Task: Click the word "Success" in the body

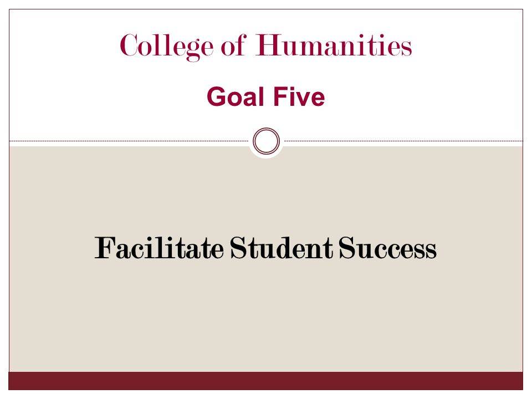Action: click(x=387, y=248)
